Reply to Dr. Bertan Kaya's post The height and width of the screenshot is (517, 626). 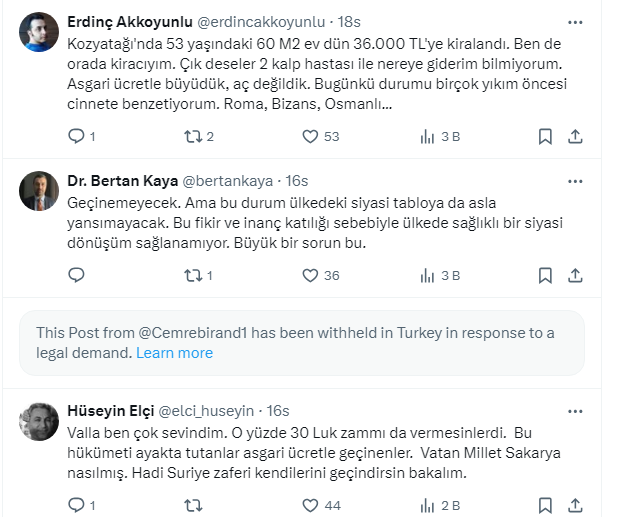(x=76, y=275)
